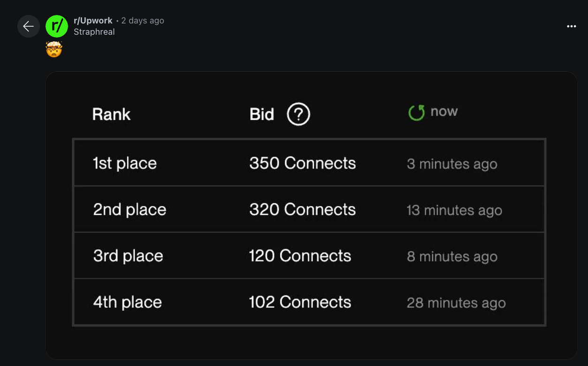Open the post options ellipsis menu
The image size is (588, 366).
pyautogui.click(x=571, y=26)
